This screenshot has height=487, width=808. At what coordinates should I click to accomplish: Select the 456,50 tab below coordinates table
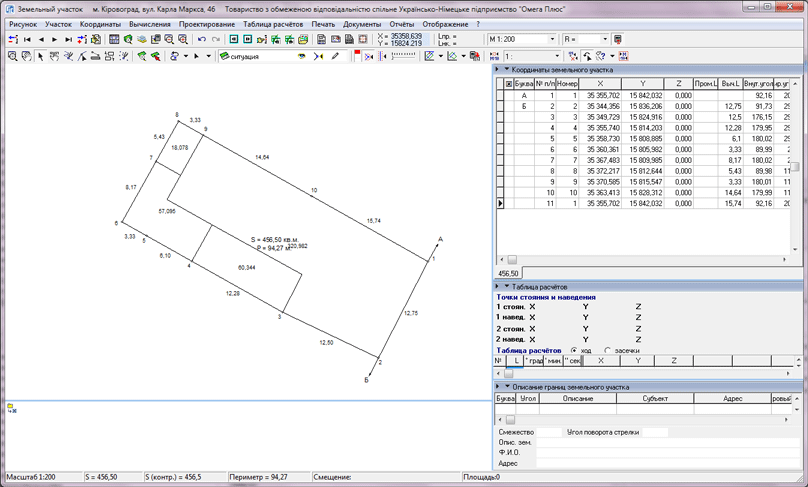tap(508, 273)
